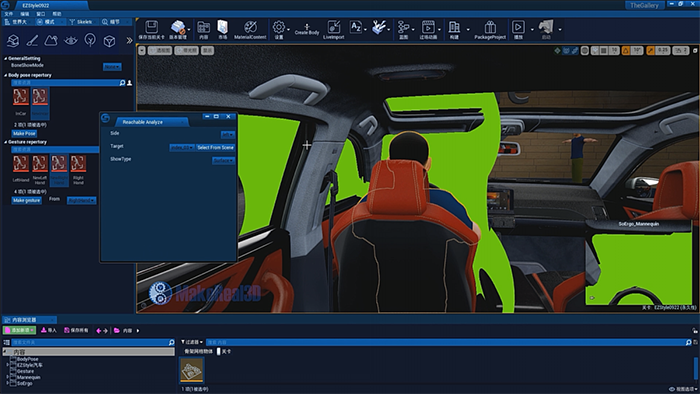The height and width of the screenshot is (394, 700).
Task: Select the foliage tree mode icon
Action: coord(90,41)
